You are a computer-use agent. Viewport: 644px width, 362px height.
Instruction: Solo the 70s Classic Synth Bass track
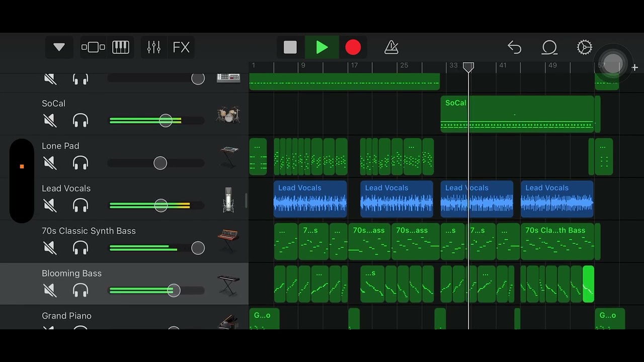point(80,248)
